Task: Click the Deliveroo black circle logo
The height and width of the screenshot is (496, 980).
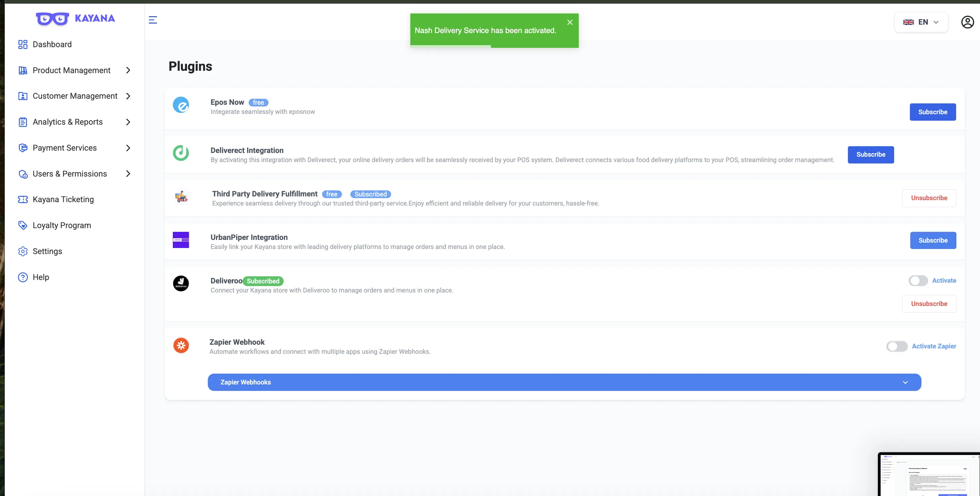Action: tap(181, 283)
